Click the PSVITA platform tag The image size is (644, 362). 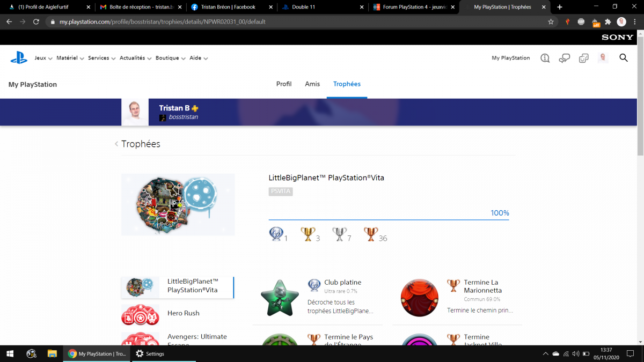(281, 191)
